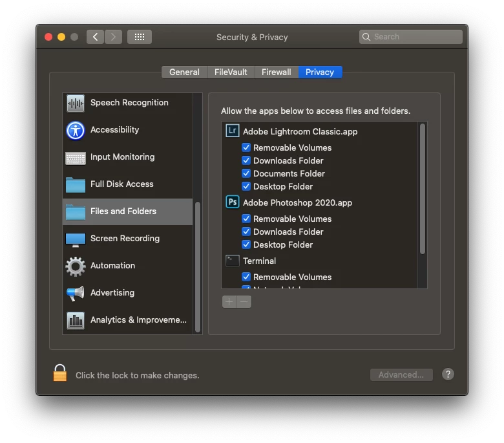This screenshot has height=443, width=504.
Task: Select Input Monitoring in the sidebar
Action: pos(127,157)
